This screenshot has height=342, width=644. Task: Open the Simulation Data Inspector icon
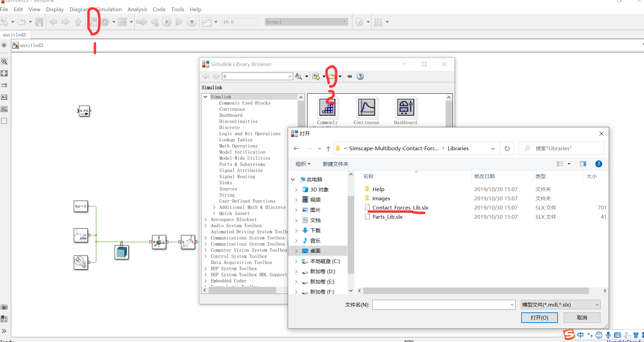point(207,22)
